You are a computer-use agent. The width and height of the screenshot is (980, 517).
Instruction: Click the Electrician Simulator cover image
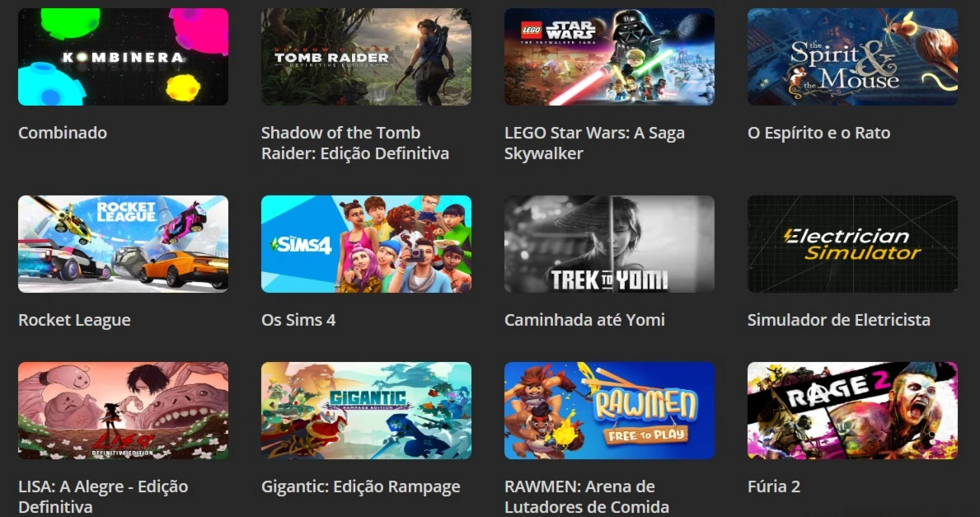[852, 244]
